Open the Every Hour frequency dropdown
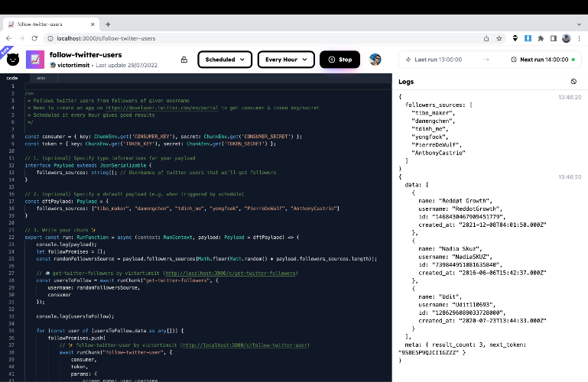 click(286, 60)
